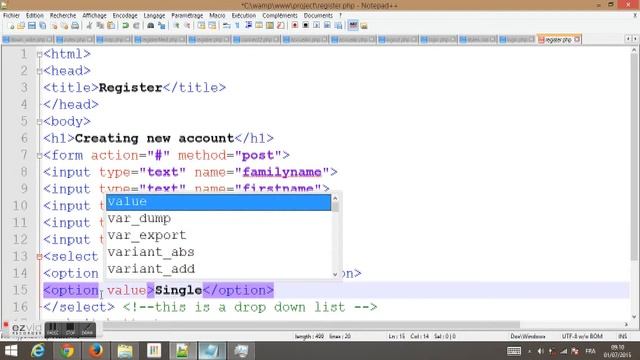This screenshot has width=640, height=360.
Task: Click 'Dos\Windows' in status bar
Action: 528,336
